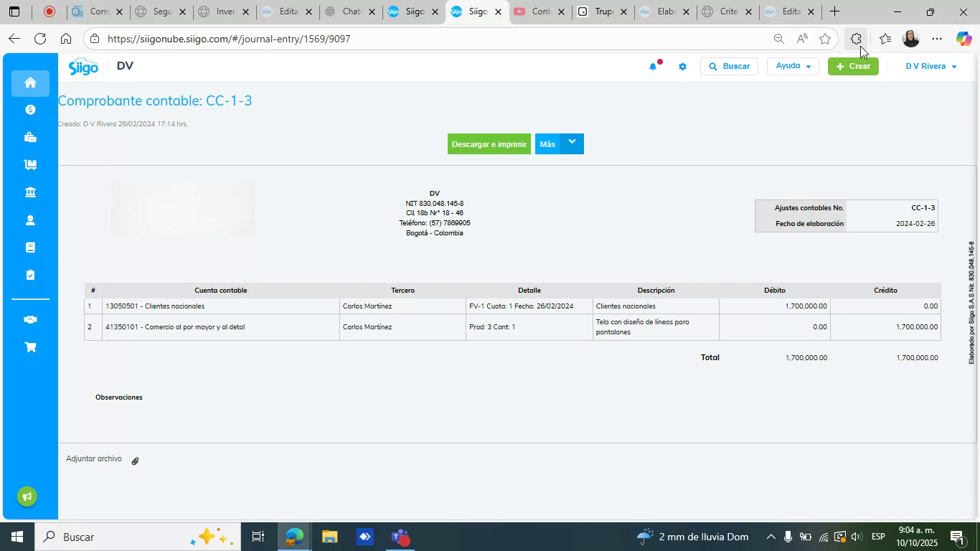Click the paperclip attach file icon
Screen dimensions: 980x551
click(x=135, y=461)
